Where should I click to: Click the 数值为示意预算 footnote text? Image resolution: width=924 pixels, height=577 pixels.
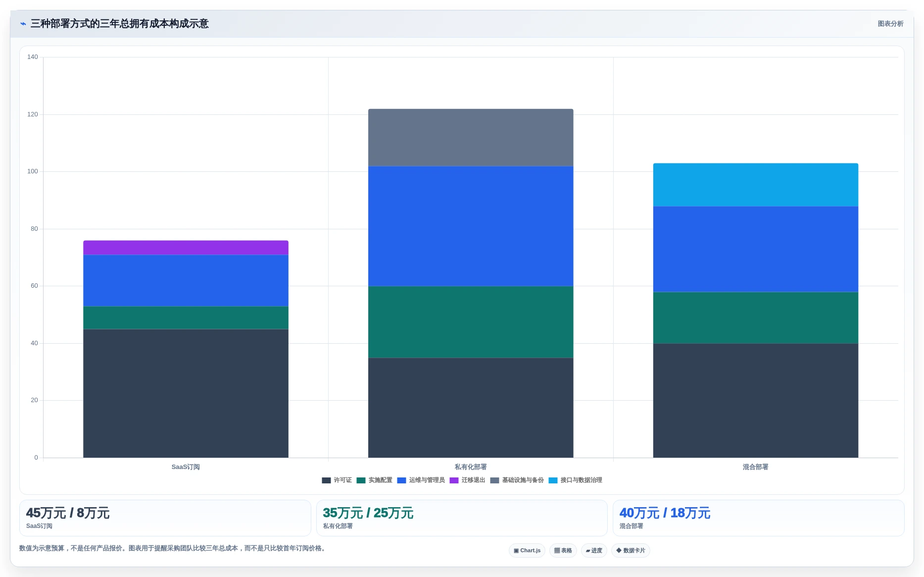173,548
